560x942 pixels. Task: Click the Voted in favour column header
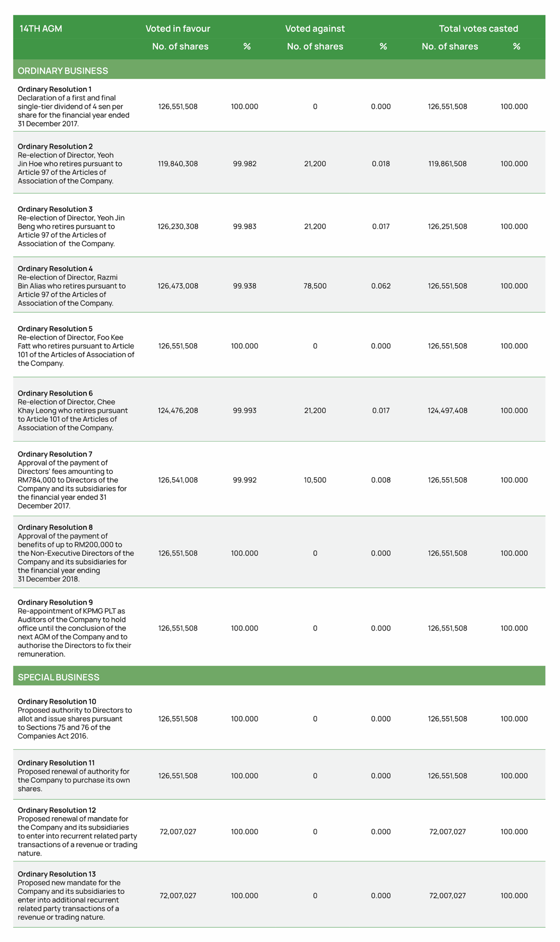click(178, 29)
